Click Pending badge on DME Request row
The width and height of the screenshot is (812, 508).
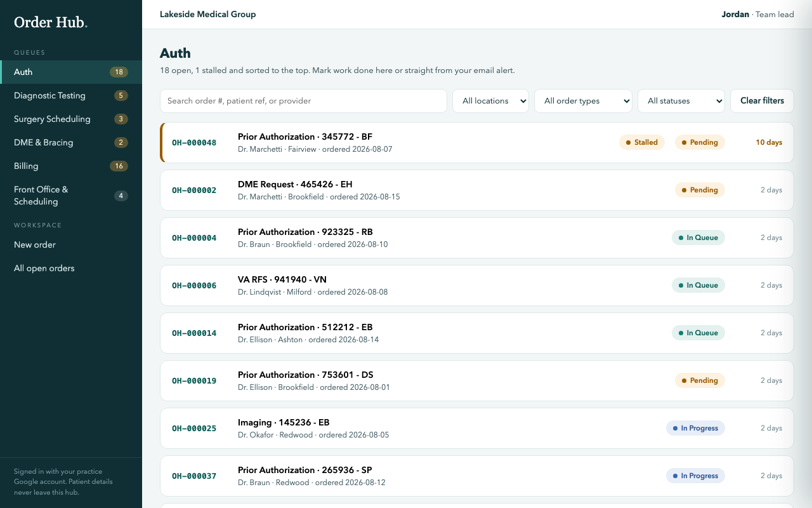tap(700, 190)
